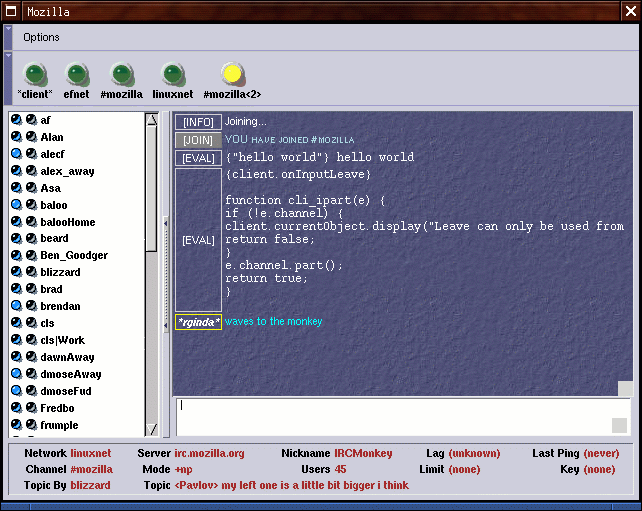The image size is (642, 511).
Task: Click op icon for dmoseFud
Action: point(16,391)
